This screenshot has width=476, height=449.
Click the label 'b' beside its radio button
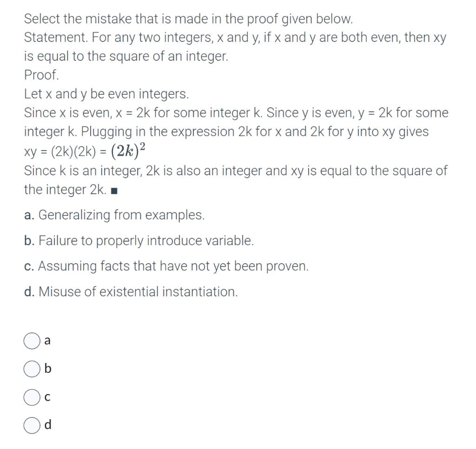[x=48, y=369]
